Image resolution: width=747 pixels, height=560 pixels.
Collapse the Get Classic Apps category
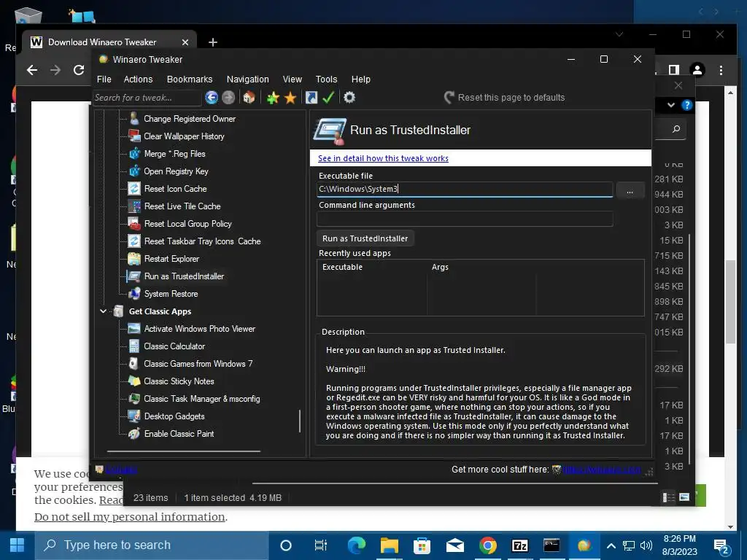tap(103, 311)
